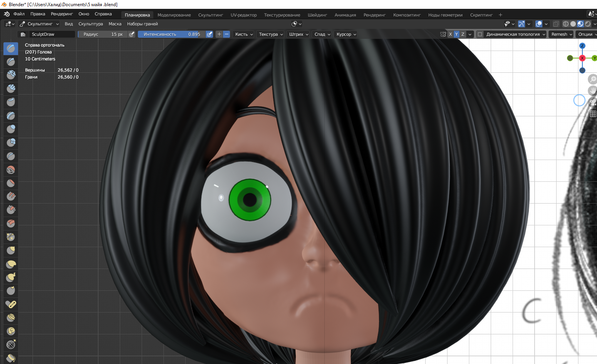597x364 pixels.
Task: Toggle Z axis symmetry button
Action: (463, 34)
